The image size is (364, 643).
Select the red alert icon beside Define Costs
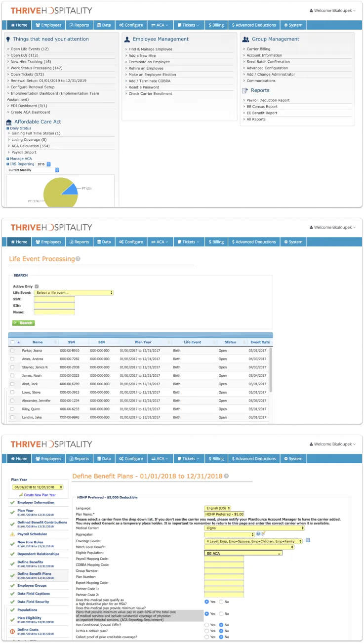click(12, 631)
